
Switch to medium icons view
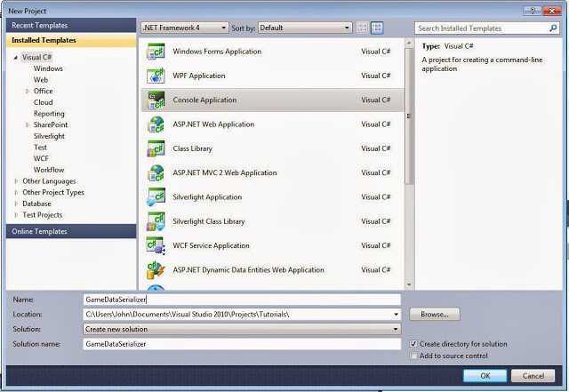[x=377, y=28]
